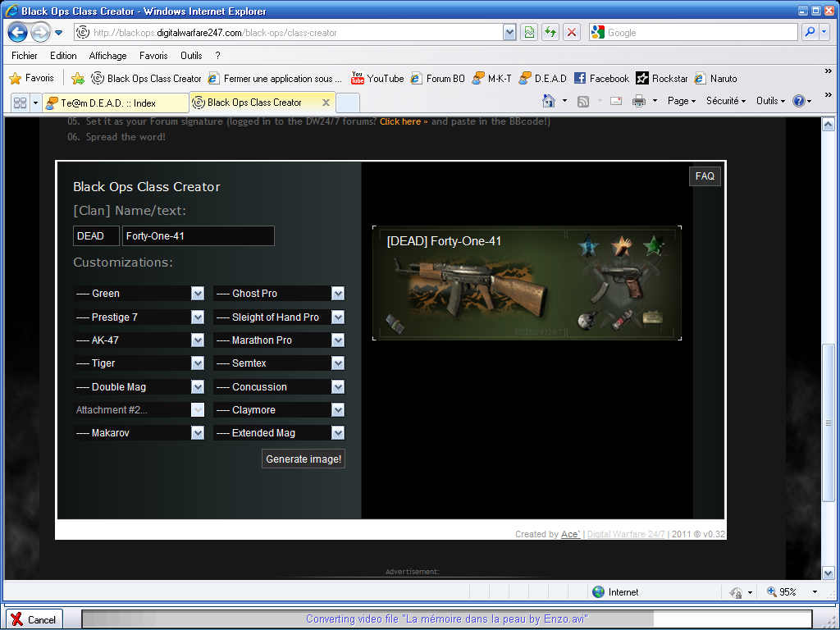840x630 pixels.
Task: Follow the orange Click here link
Action: (404, 121)
